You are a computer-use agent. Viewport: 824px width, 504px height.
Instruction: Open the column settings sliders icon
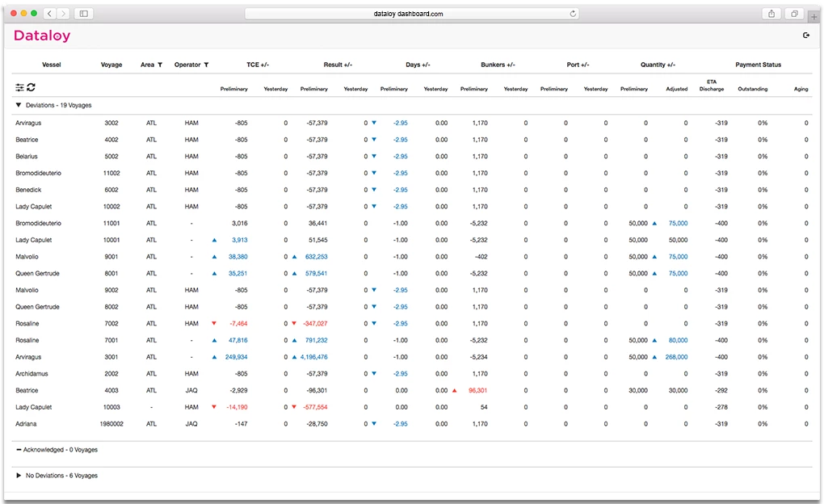pyautogui.click(x=19, y=87)
